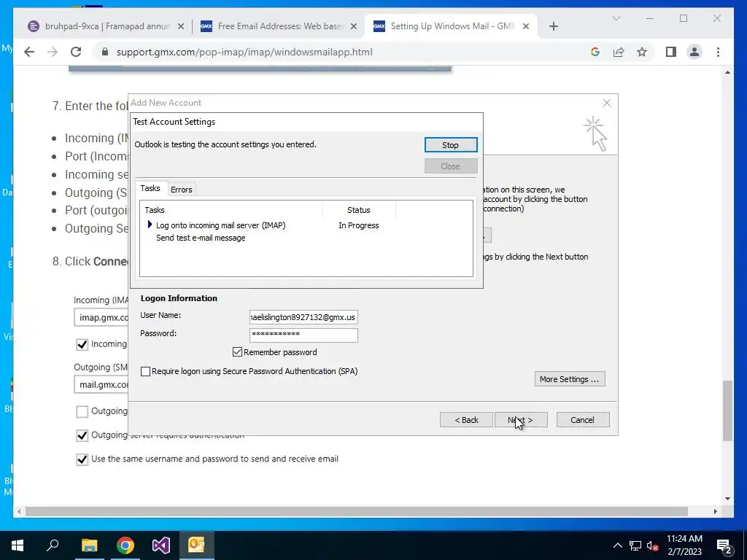Open the taskbar clock and date
This screenshot has width=747, height=560.
pyautogui.click(x=684, y=545)
